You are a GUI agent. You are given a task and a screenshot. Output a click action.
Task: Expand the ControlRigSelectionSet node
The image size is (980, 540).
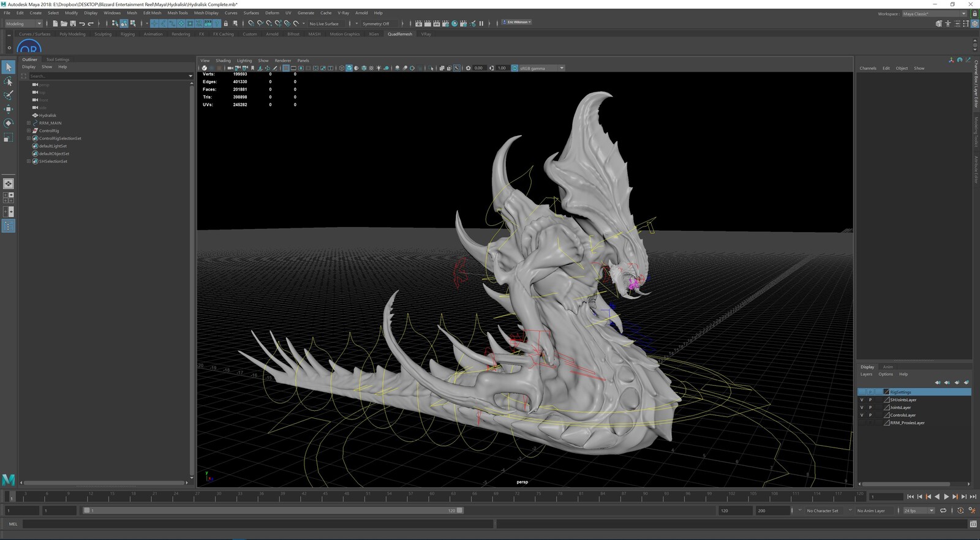click(28, 138)
